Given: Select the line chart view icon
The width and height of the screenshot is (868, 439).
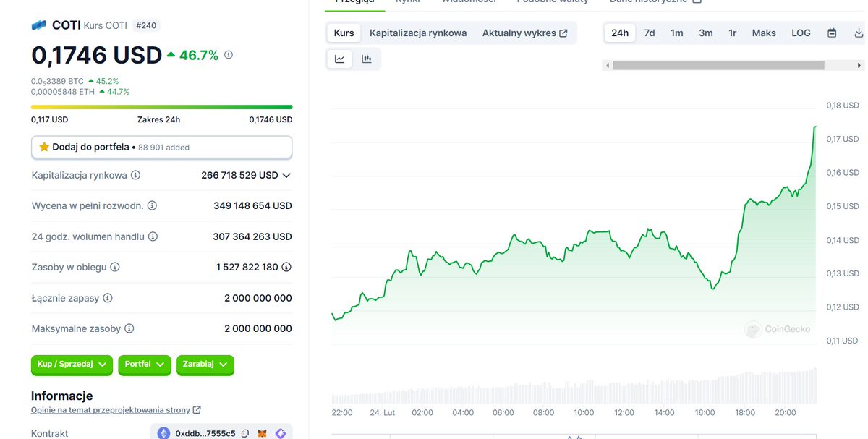Looking at the screenshot, I should 339,59.
